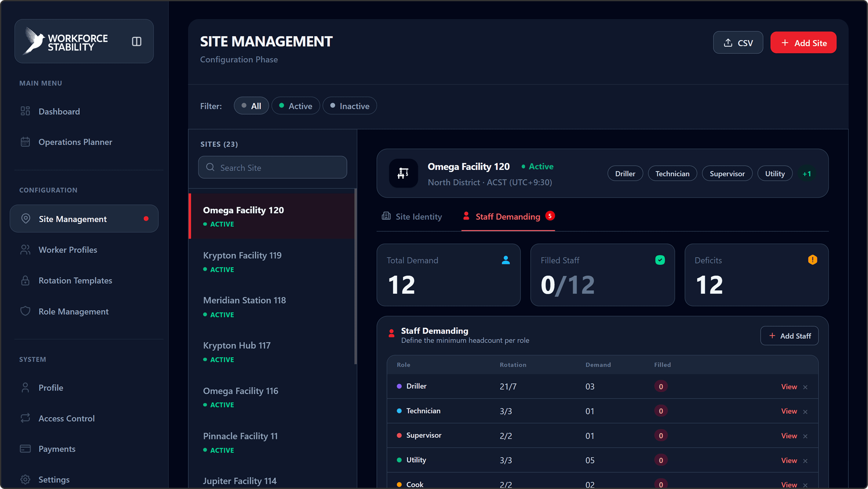Switch to the Site Identity tab
The height and width of the screenshot is (489, 868).
[412, 216]
